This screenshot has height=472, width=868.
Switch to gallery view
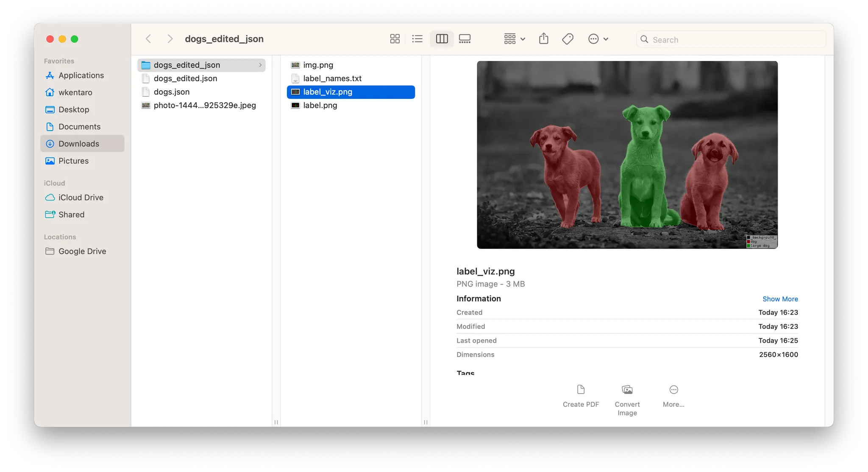(x=465, y=39)
